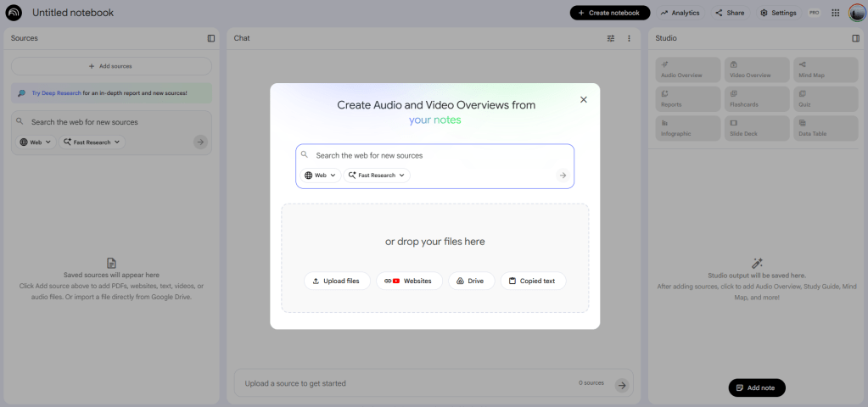Collapse the Sources panel

(211, 38)
